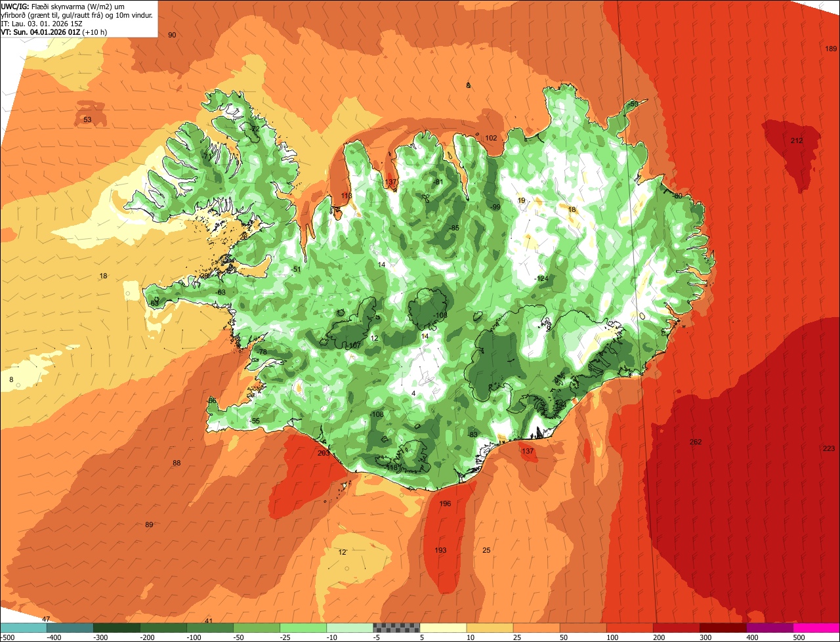Click the value 262 in the southeast ocean

tap(696, 442)
